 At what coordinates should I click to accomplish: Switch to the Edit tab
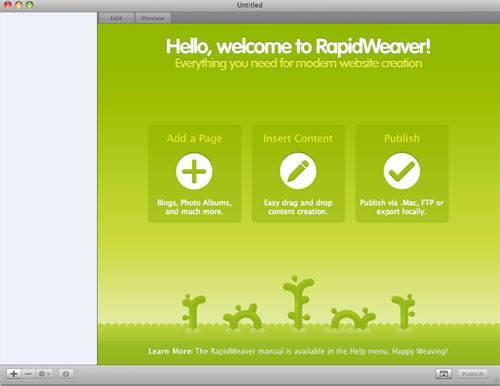coord(116,18)
